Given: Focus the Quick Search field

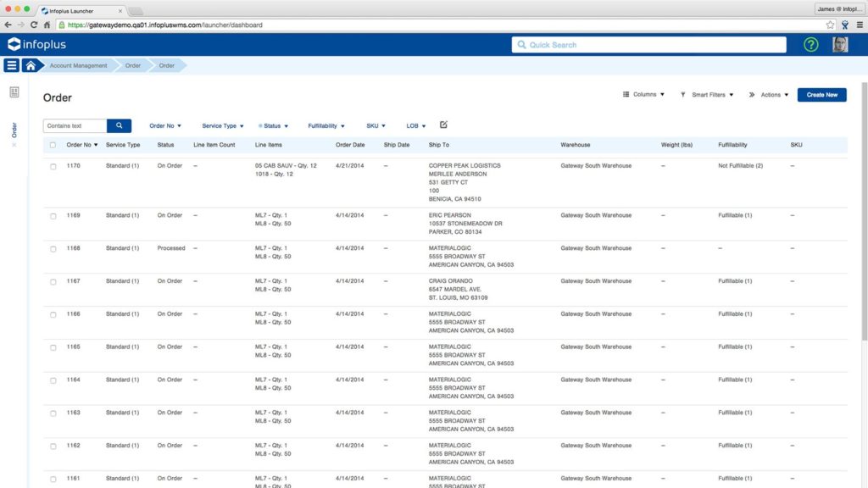Looking at the screenshot, I should click(648, 45).
